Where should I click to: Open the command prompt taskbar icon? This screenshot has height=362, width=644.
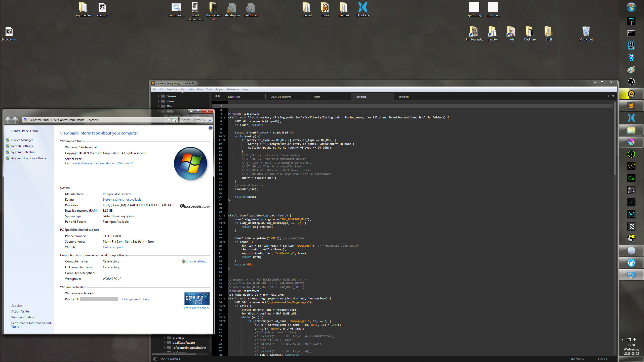click(x=631, y=33)
